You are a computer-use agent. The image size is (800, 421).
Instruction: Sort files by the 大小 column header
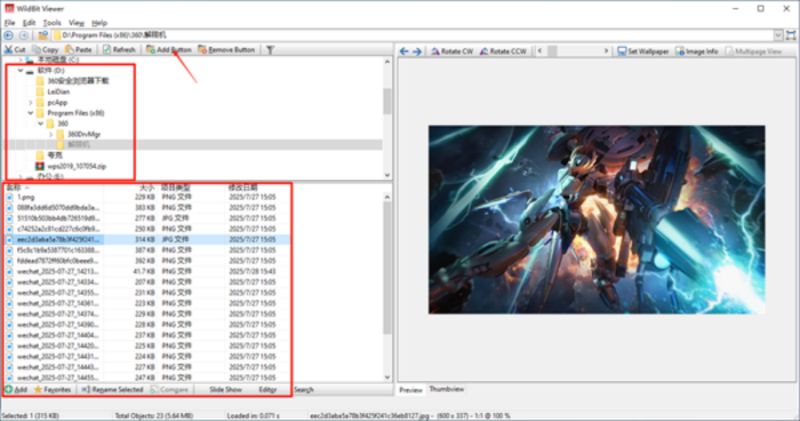146,187
